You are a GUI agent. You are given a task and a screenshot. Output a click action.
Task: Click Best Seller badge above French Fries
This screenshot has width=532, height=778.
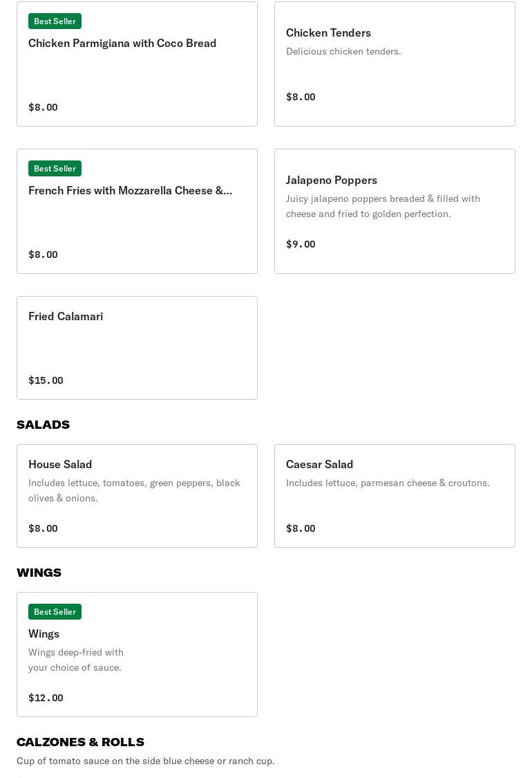pyautogui.click(x=55, y=169)
